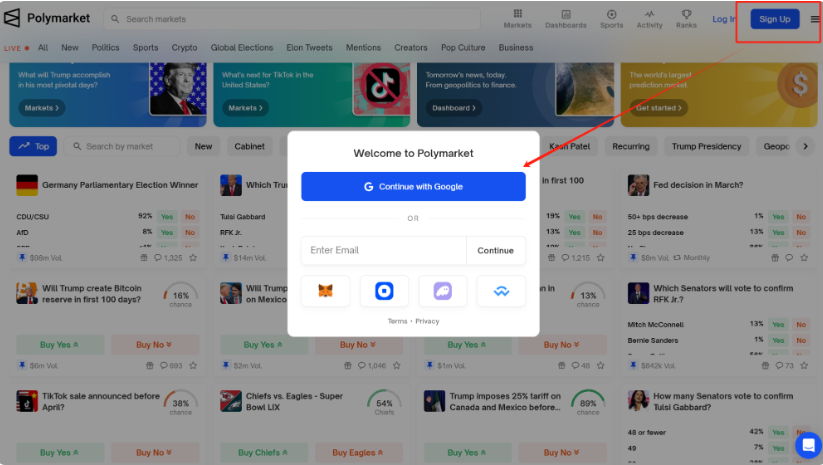Select the Global Elections tab
This screenshot has width=823, height=465.
242,47
